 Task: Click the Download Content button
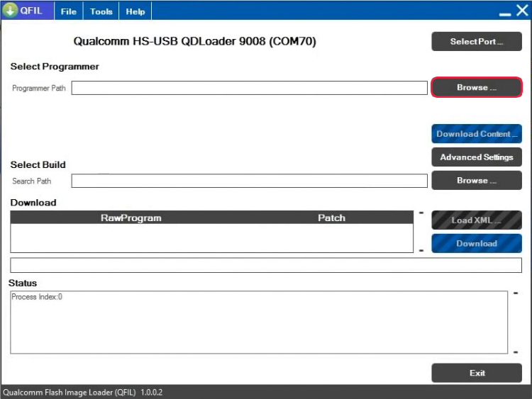click(x=476, y=134)
